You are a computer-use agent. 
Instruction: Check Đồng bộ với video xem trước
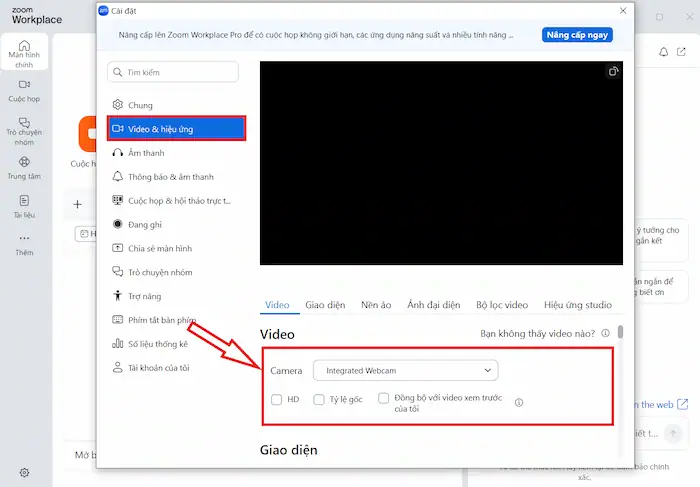click(384, 398)
